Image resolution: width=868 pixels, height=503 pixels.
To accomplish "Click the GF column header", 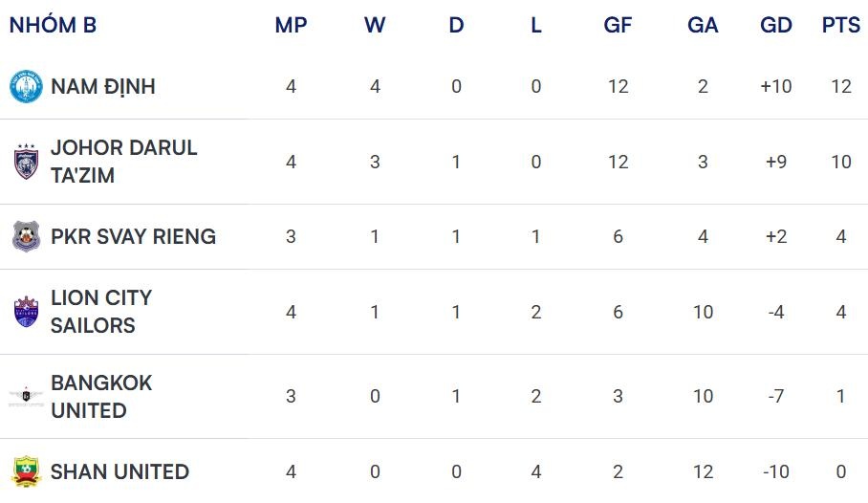I will (x=618, y=26).
